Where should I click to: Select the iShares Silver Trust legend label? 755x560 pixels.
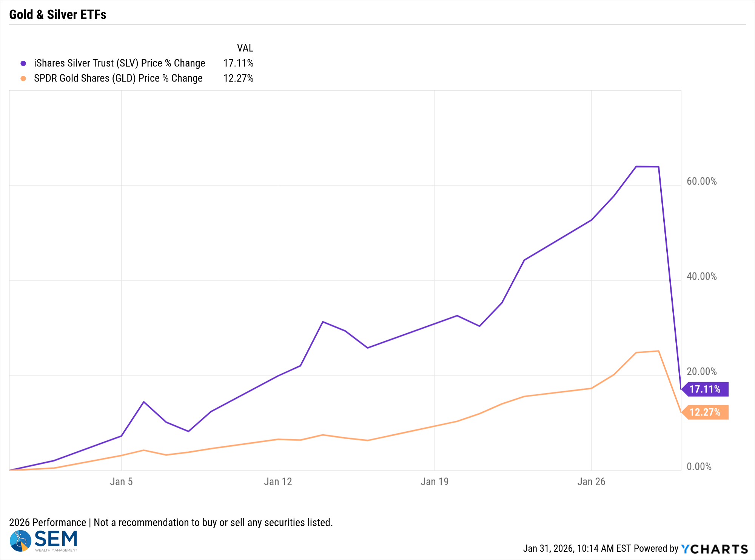pos(119,63)
